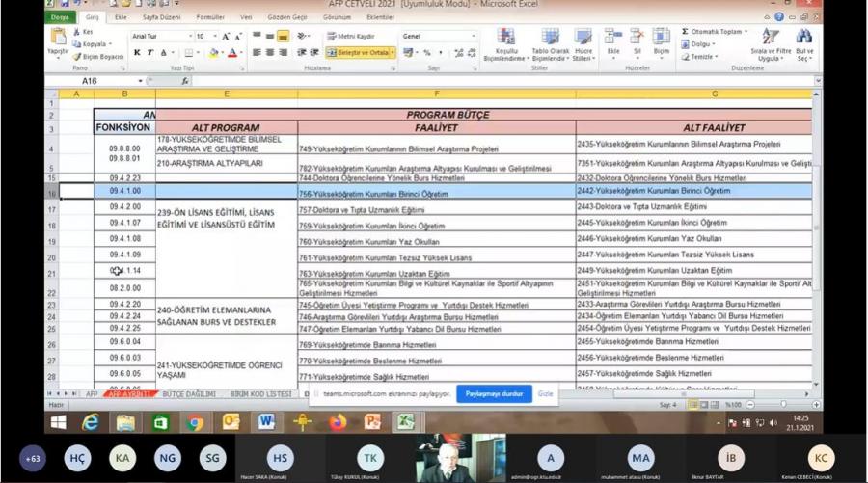Switch to BÜTÇE DAĞILIMI sheet tab
The width and height of the screenshot is (868, 483).
point(188,394)
